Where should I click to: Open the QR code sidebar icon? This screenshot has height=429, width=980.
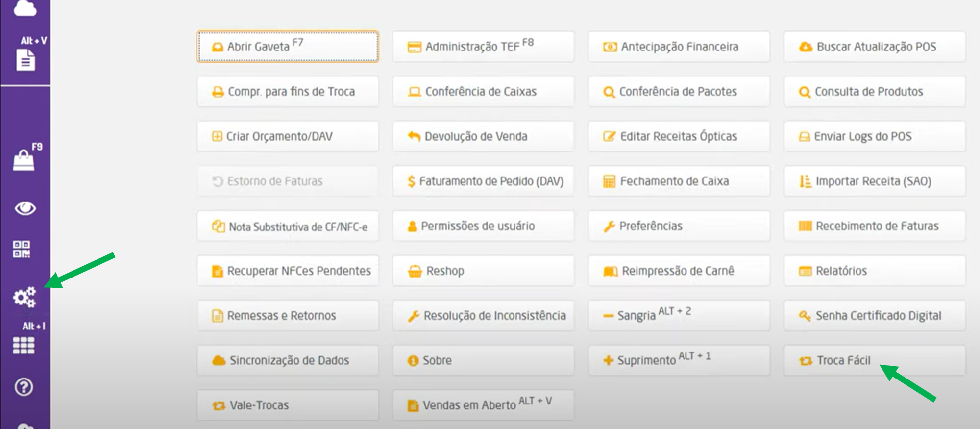[x=22, y=249]
